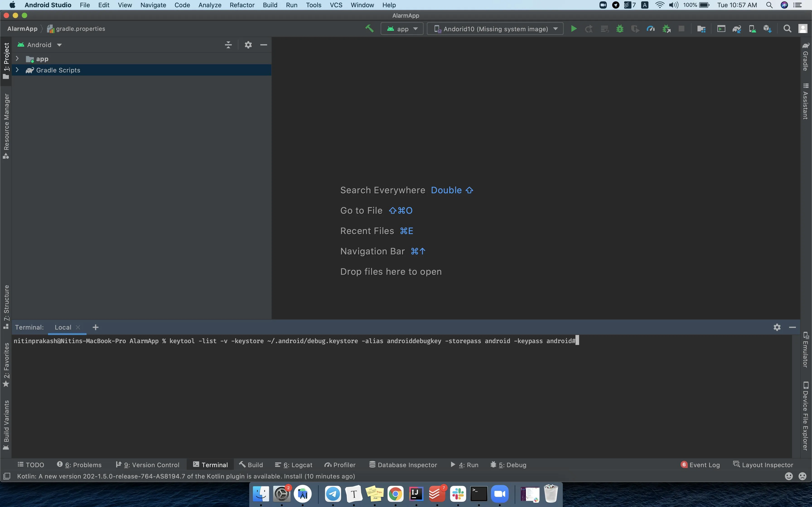
Task: Open the AVD Manager icon
Action: click(752, 29)
